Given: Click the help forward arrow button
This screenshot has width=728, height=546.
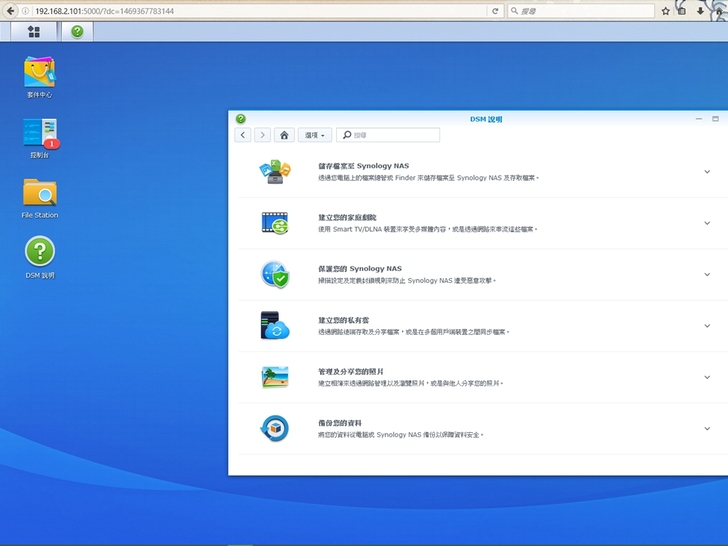Looking at the screenshot, I should click(x=262, y=135).
